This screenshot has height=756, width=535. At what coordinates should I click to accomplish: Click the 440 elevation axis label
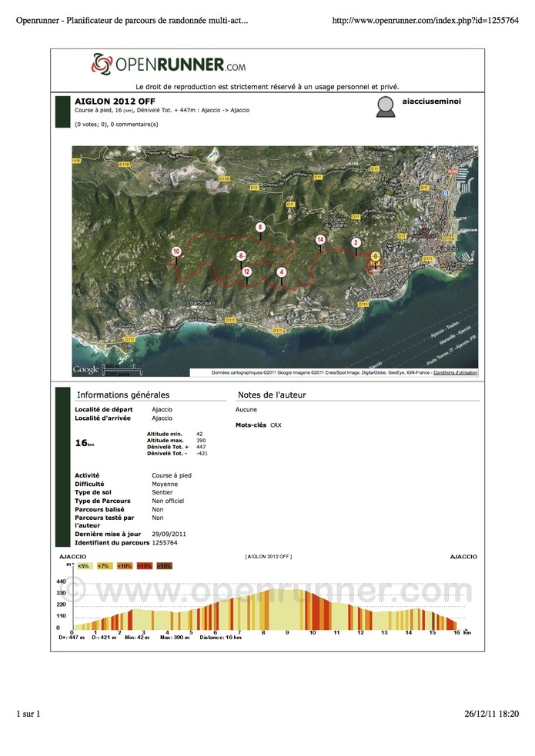(61, 582)
